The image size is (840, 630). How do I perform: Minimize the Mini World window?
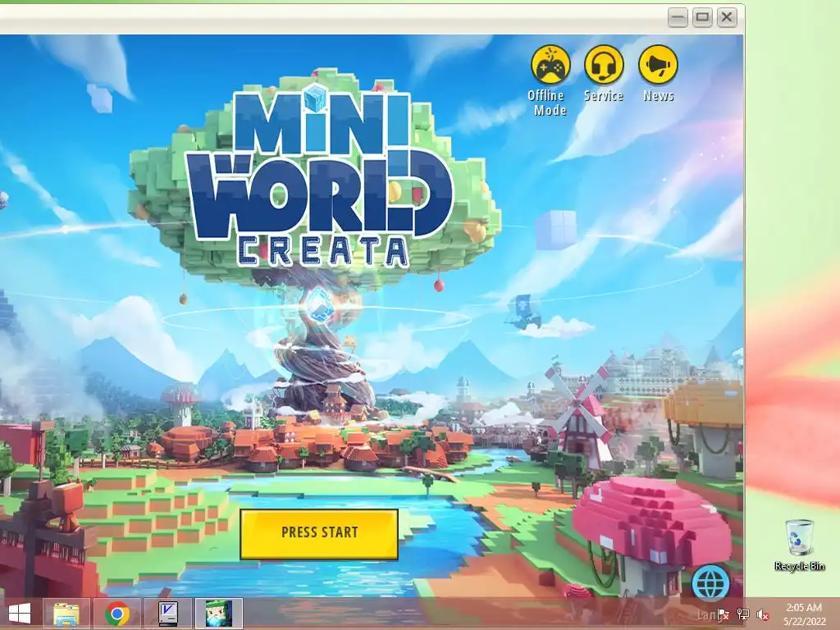pos(678,17)
